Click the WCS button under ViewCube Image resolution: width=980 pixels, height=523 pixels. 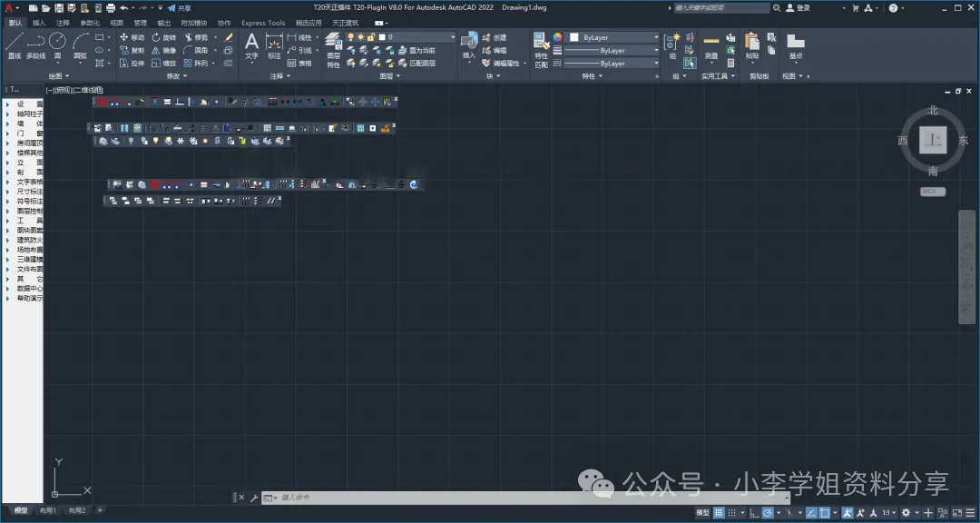tap(933, 192)
